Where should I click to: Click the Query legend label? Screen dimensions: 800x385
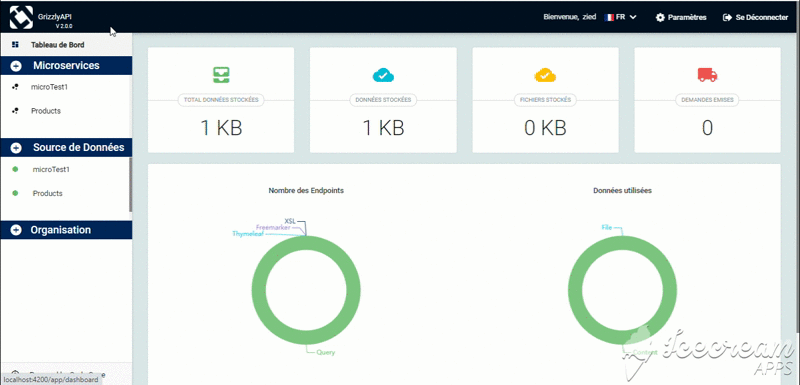pyautogui.click(x=326, y=352)
